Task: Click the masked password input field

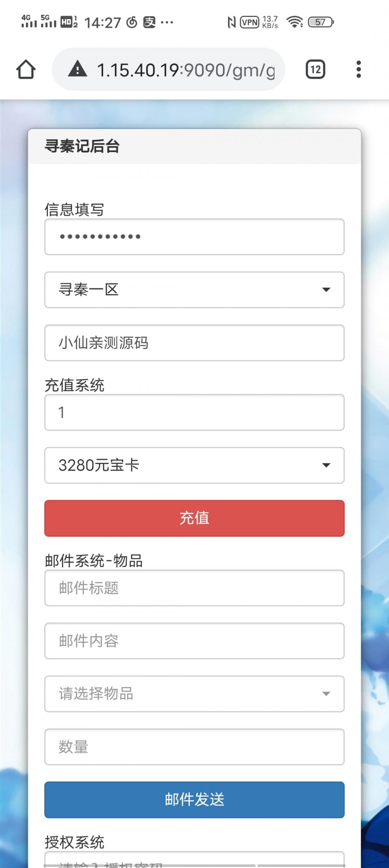Action: coord(194,236)
